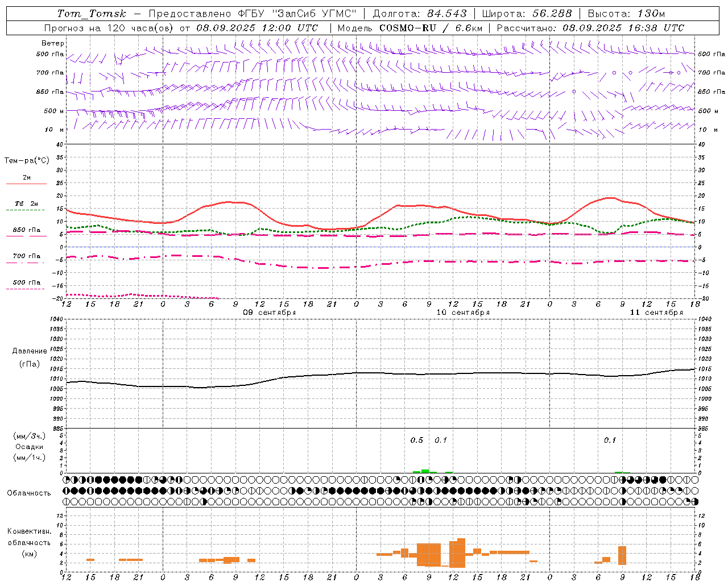728x582 pixels.
Task: Click the green precipitation bar on 10 сентября
Action: (x=425, y=471)
